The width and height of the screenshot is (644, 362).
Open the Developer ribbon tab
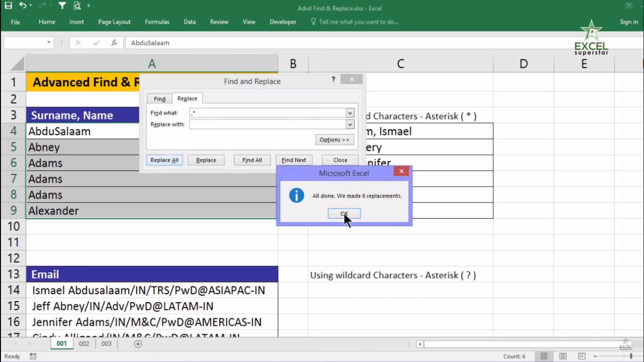283,22
